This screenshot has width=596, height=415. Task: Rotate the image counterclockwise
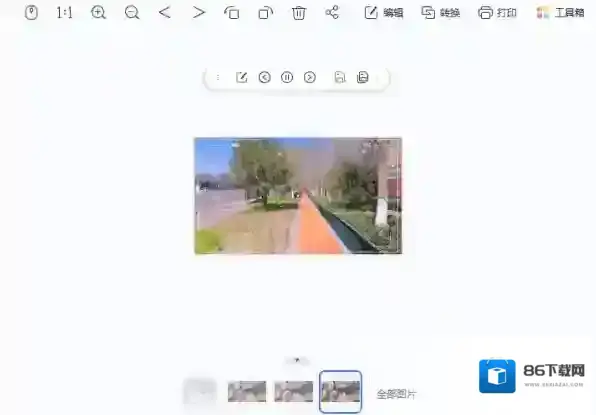point(232,13)
